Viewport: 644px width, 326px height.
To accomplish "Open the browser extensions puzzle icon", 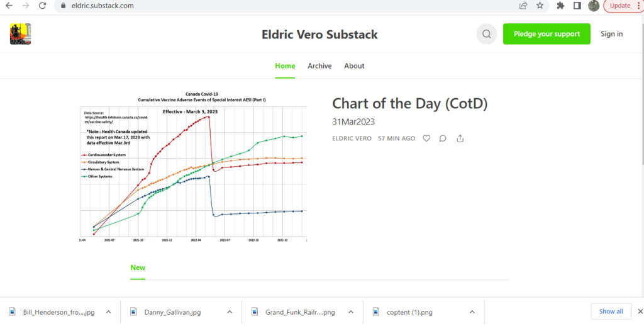I will tap(560, 6).
